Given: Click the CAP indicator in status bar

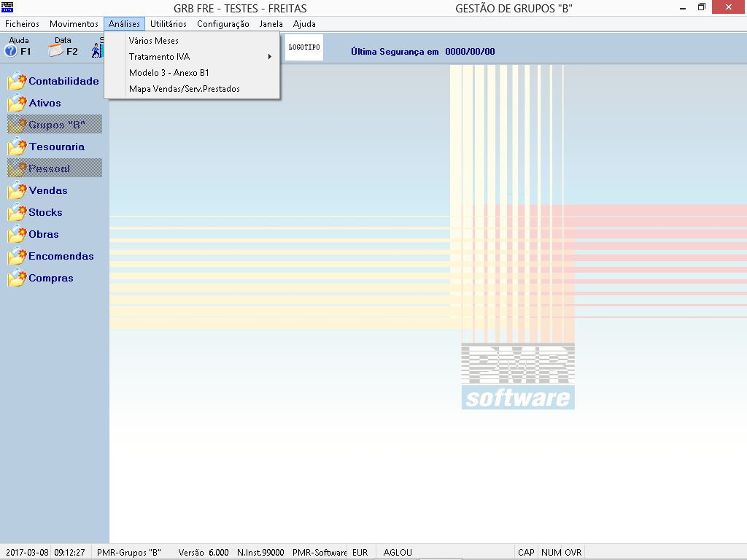Looking at the screenshot, I should click(x=526, y=553).
